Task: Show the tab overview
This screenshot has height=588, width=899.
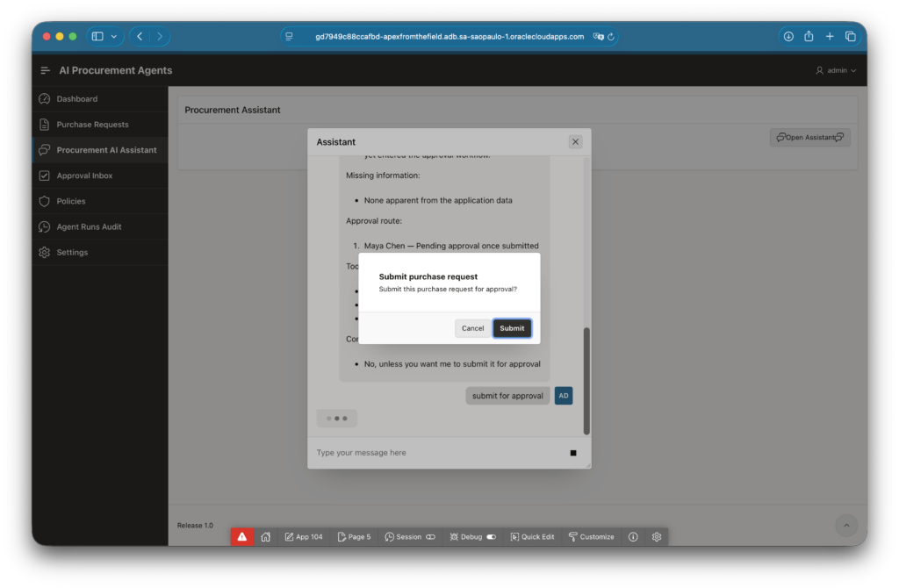Action: 851,36
